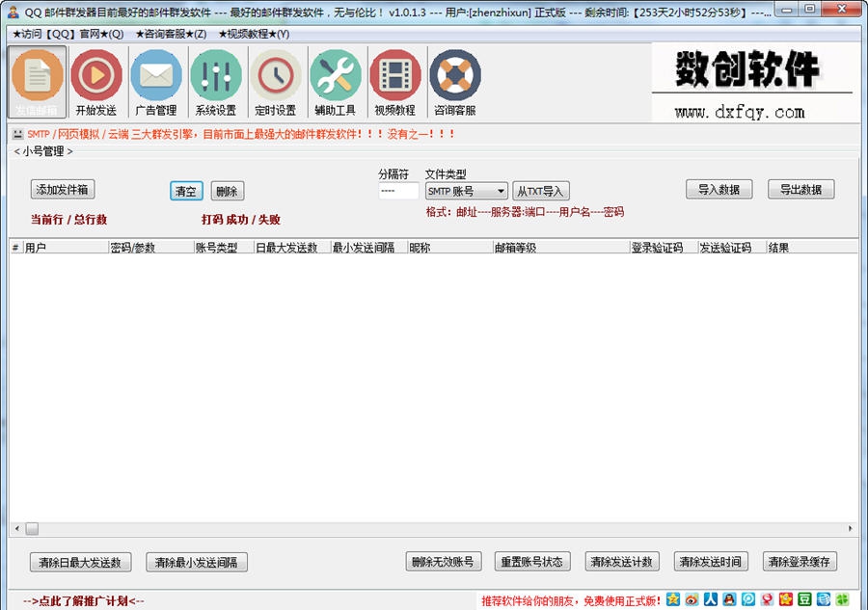Screen dimensions: 868x610
Task: Open 辅助工具 wrench tools icon
Action: point(336,82)
